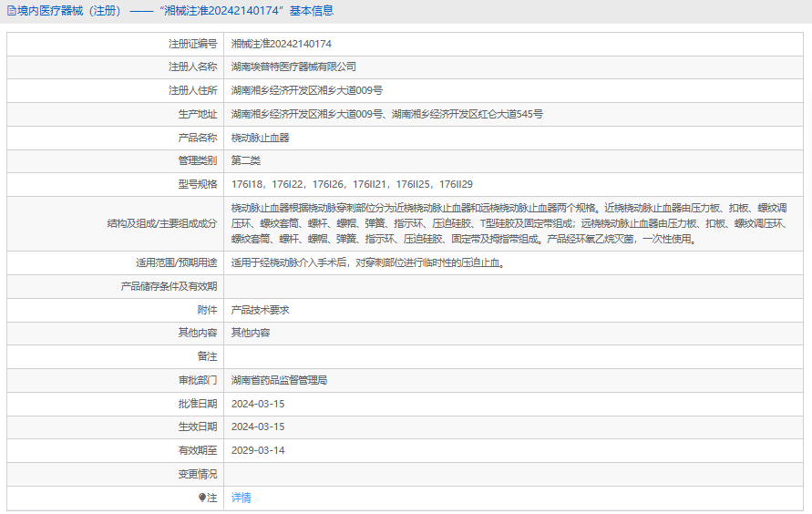Select the company name 湖南埃普特医疗器械有限公司

pos(293,67)
